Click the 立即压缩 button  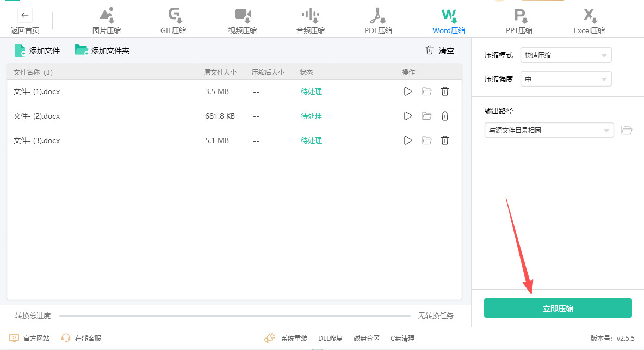[x=558, y=308]
